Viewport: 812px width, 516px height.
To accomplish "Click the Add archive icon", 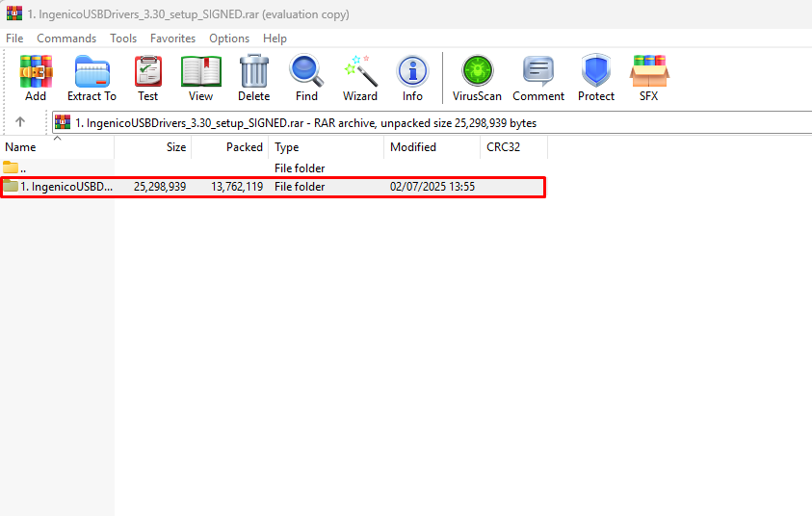I will [x=36, y=77].
